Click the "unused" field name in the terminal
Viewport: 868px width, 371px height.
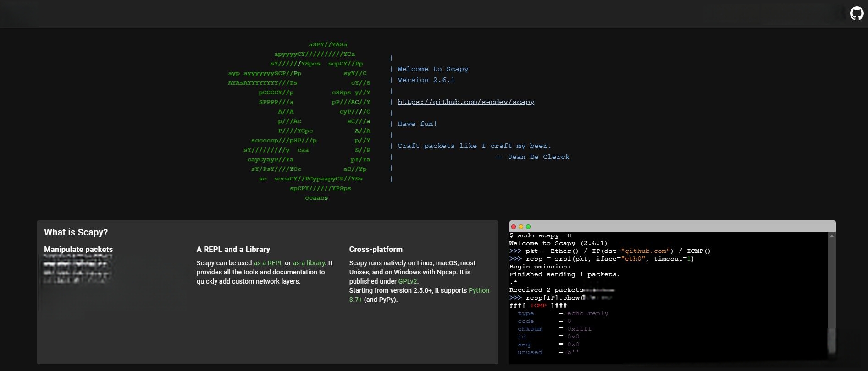click(x=530, y=352)
